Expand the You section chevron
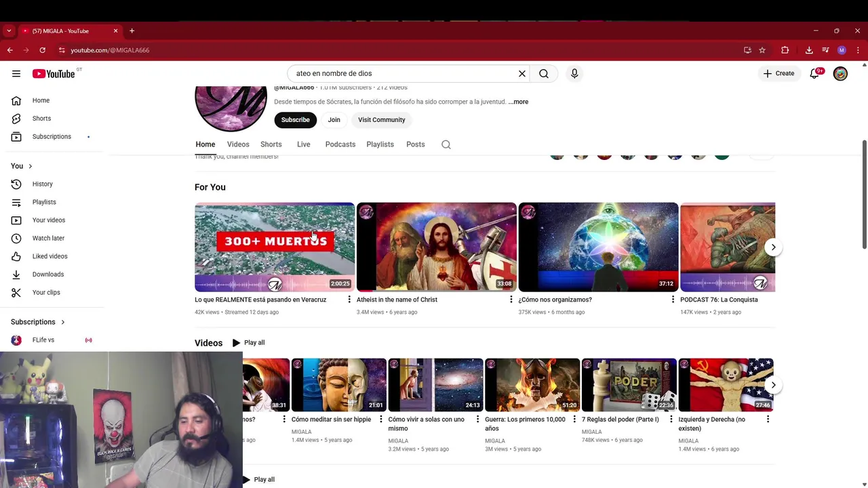Screen dimensions: 868x488 coord(30,166)
